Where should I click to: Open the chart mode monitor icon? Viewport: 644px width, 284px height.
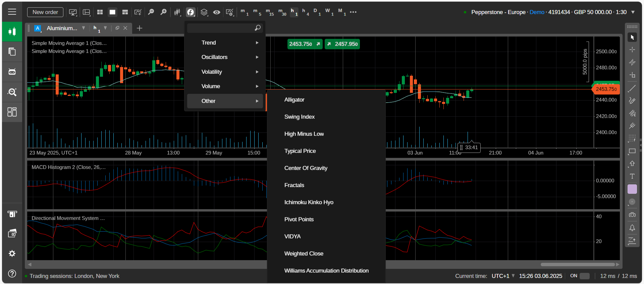coord(73,12)
